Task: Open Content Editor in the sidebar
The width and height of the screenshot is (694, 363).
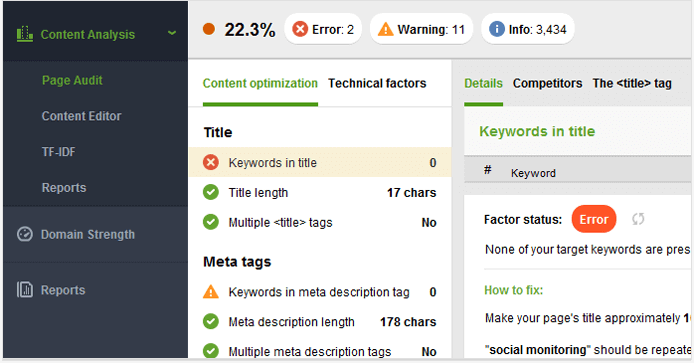Action: pos(81,116)
